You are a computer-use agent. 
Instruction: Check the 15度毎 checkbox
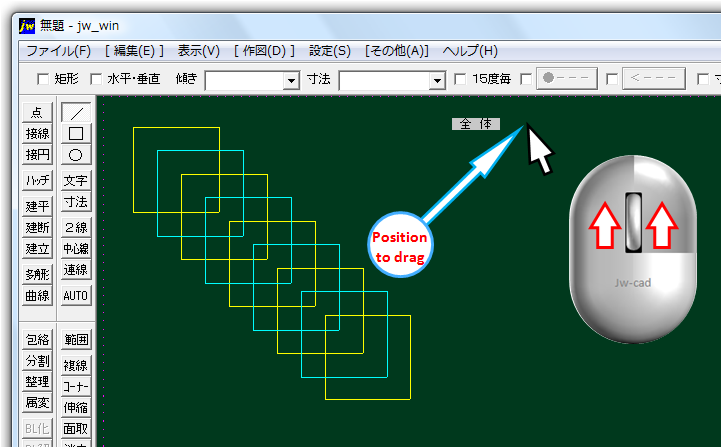(460, 79)
